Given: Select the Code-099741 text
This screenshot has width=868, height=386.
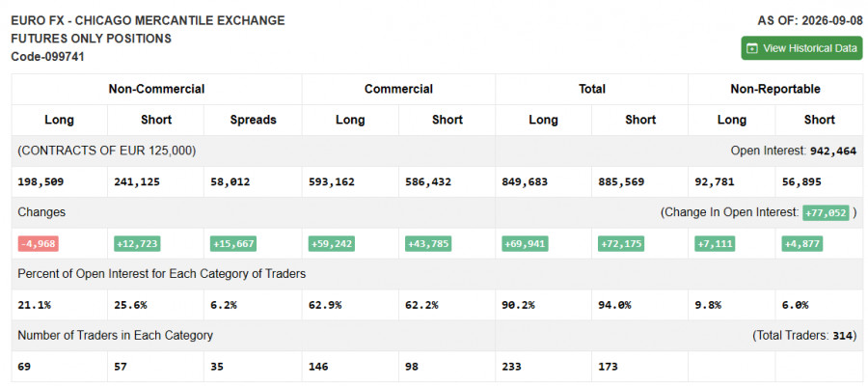Looking at the screenshot, I should [47, 57].
